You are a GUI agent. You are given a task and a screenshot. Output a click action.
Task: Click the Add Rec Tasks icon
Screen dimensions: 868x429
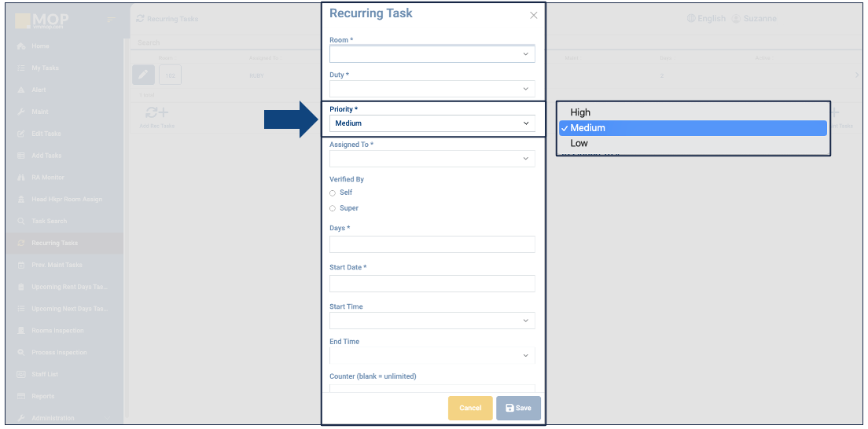point(156,113)
